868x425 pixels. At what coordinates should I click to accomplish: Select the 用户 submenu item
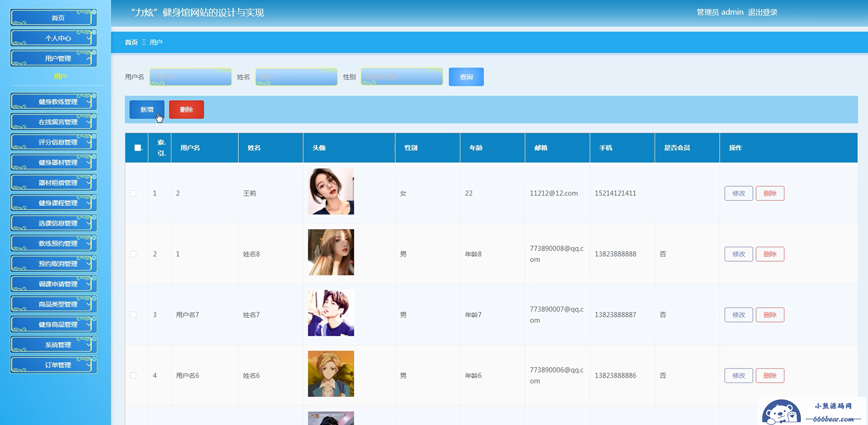(x=60, y=76)
